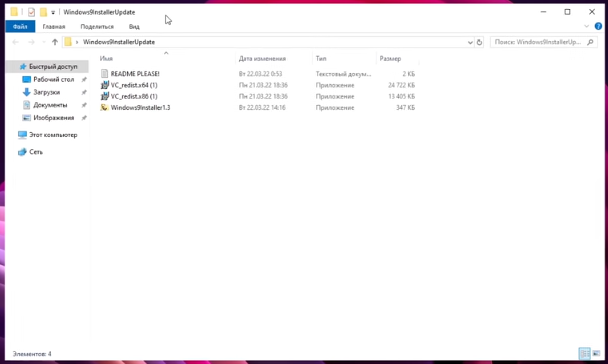The image size is (608, 364).
Task: Click the VC_redist.x86 installer icon
Action: (104, 96)
